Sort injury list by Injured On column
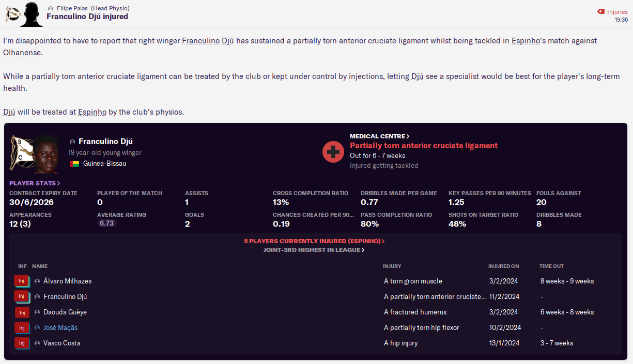 (x=503, y=266)
